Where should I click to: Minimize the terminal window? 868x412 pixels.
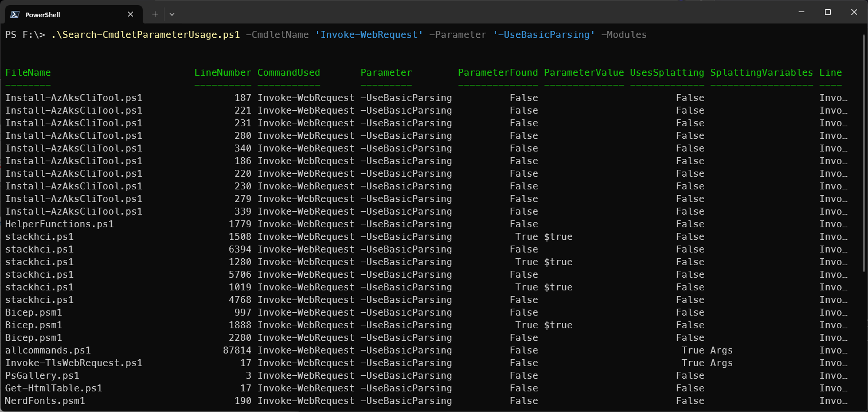tap(801, 12)
